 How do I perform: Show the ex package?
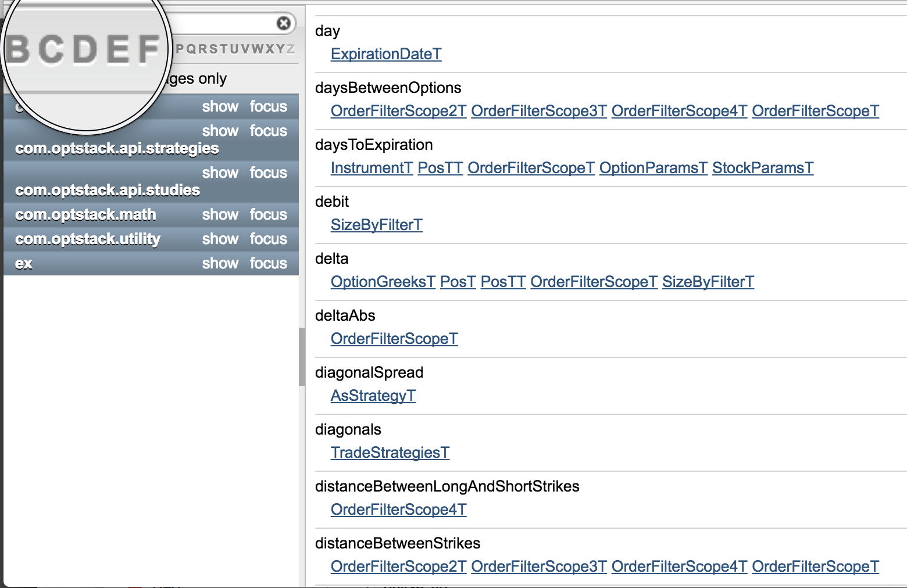220,263
